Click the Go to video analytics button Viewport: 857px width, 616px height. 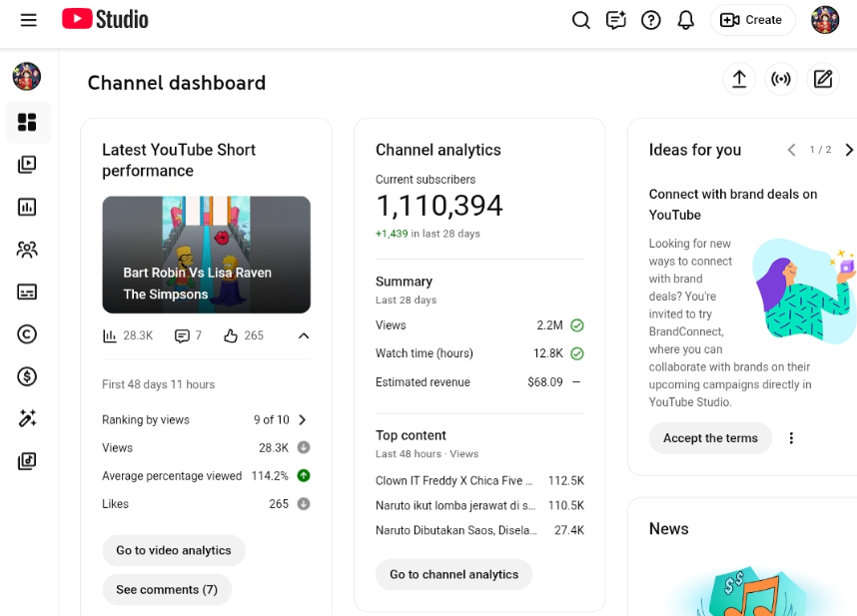174,550
